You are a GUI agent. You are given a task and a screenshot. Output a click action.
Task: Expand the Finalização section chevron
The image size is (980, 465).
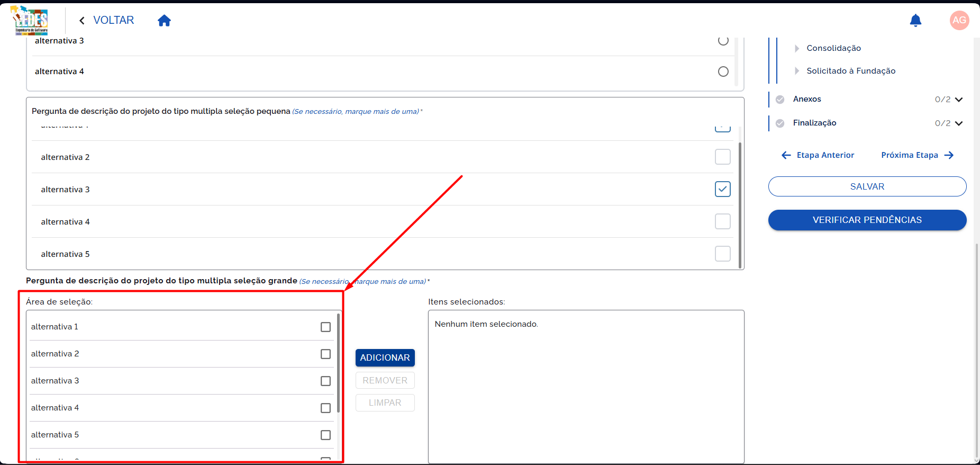point(959,123)
